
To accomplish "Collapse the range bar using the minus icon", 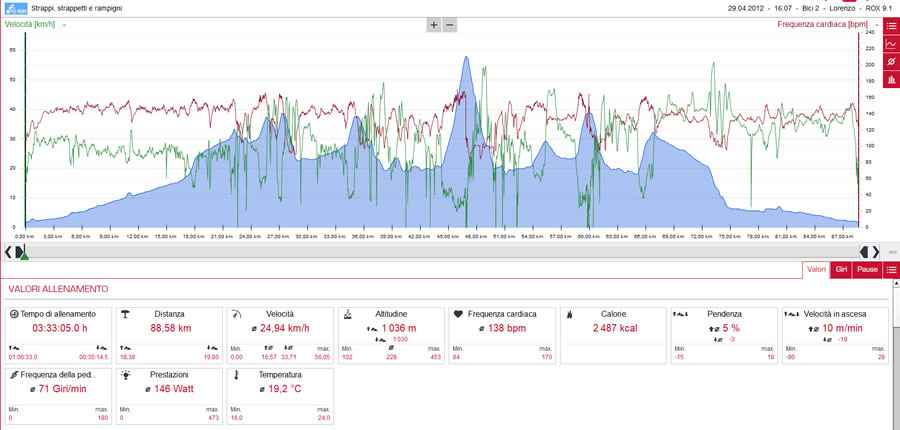I will [893, 252].
